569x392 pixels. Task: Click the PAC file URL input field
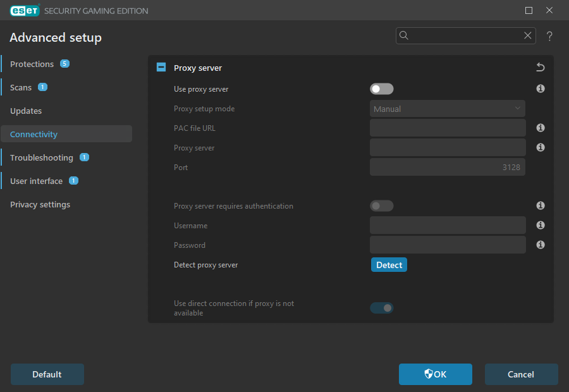pos(448,128)
